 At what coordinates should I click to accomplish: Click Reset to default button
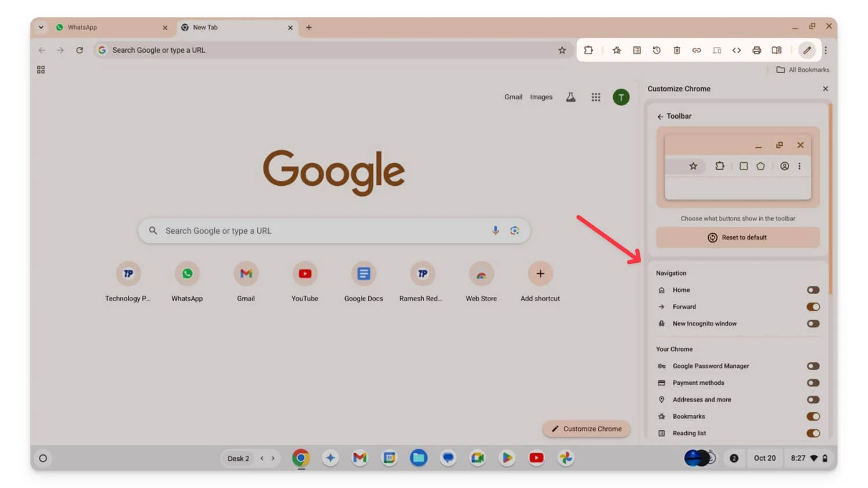tap(738, 237)
